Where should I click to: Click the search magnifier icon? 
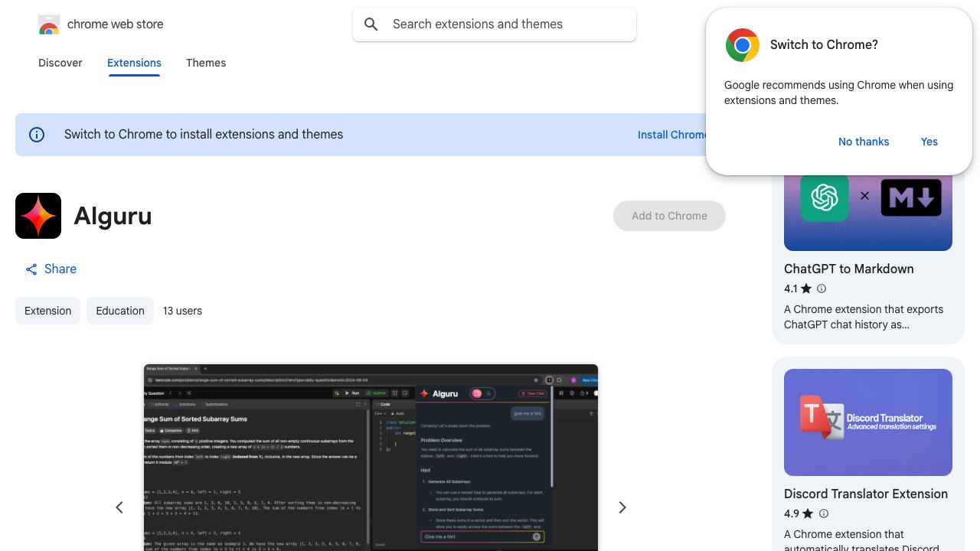(x=371, y=24)
